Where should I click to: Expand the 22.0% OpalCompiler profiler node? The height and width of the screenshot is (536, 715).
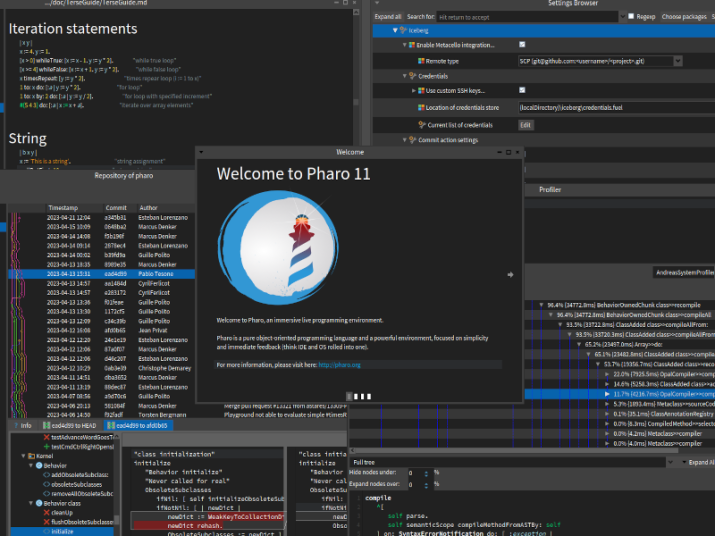607,374
